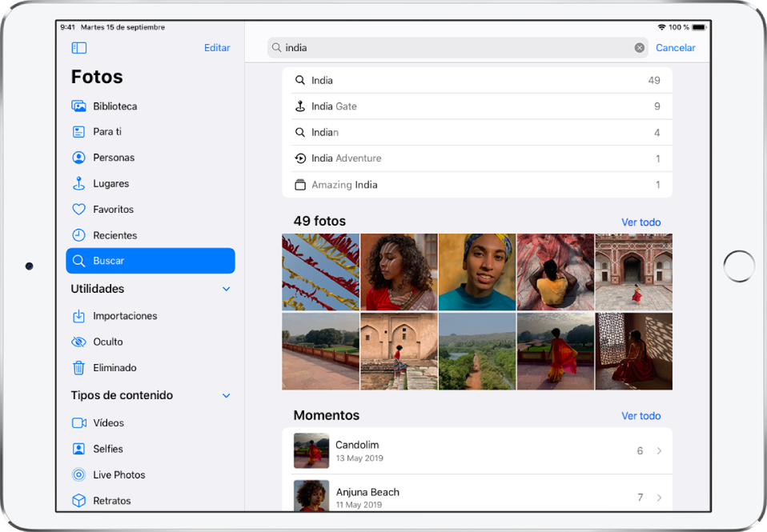Open the Candolim moment row chevron
The height and width of the screenshot is (532, 767).
tap(659, 451)
